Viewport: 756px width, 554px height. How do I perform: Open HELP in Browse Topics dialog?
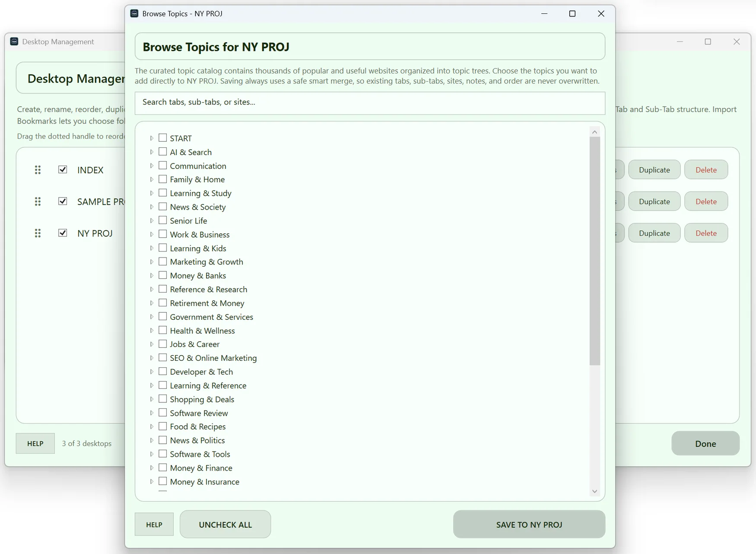point(154,524)
